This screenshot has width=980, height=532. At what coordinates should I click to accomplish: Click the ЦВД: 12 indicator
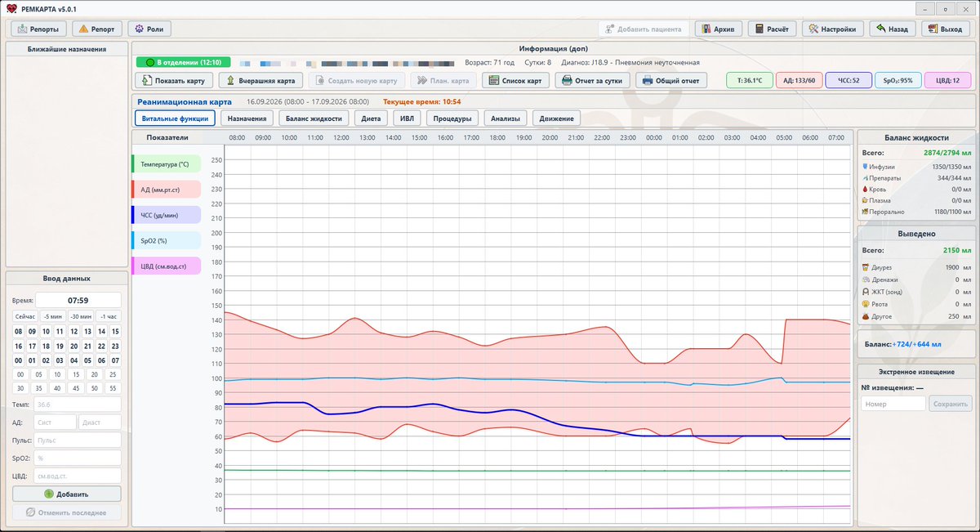pyautogui.click(x=947, y=80)
